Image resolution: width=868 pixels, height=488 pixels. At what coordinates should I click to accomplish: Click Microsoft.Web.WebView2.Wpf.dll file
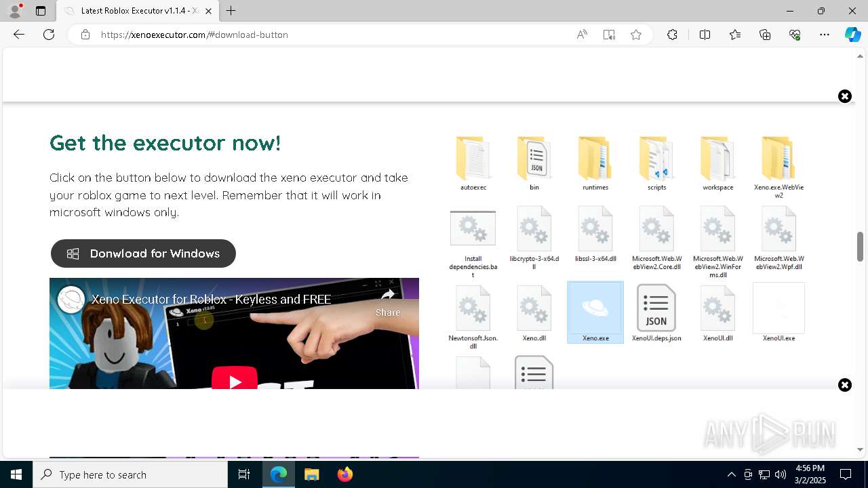tap(778, 239)
